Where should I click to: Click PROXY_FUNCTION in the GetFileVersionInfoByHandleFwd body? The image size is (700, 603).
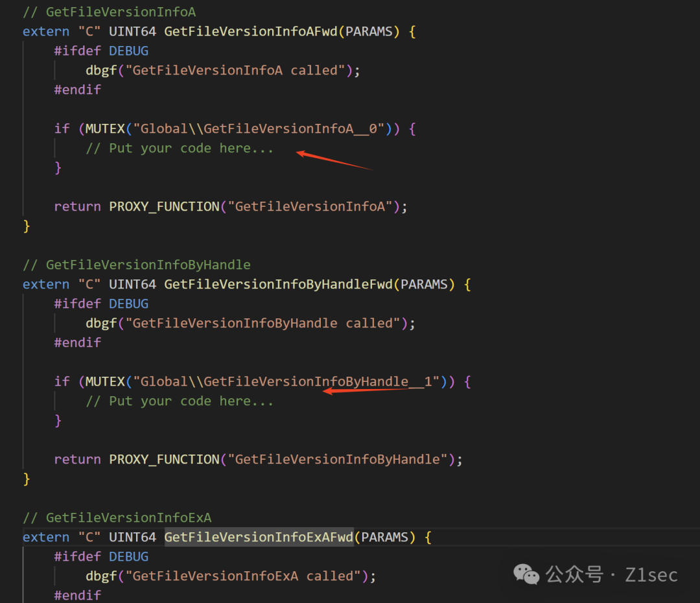164,460
